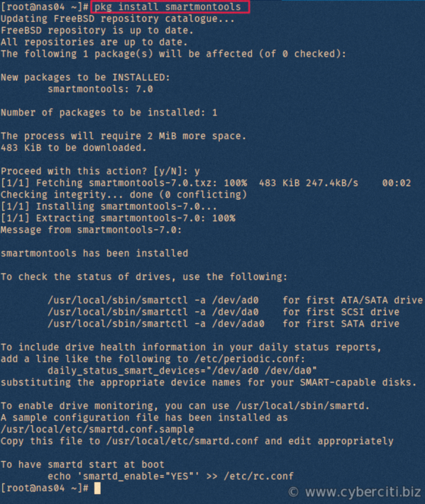Click the /usr/local/etc/smartd.conf.sample path
The height and width of the screenshot is (504, 425).
click(97, 429)
